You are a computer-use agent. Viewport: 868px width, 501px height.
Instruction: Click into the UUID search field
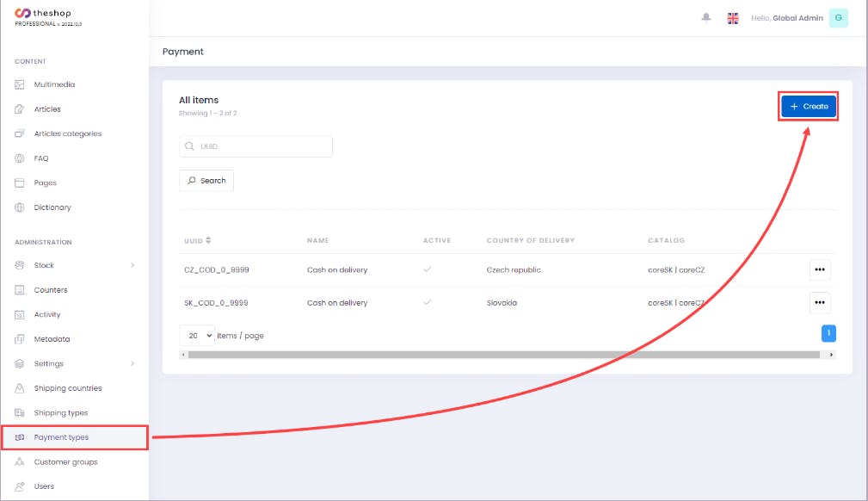tap(255, 146)
